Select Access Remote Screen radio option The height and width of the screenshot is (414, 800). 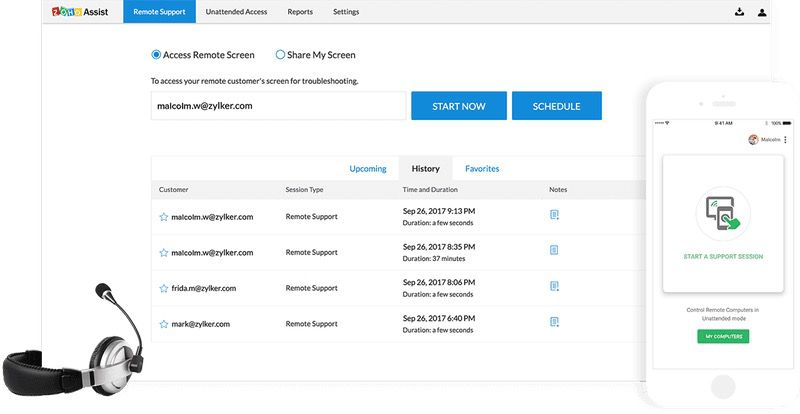click(156, 55)
